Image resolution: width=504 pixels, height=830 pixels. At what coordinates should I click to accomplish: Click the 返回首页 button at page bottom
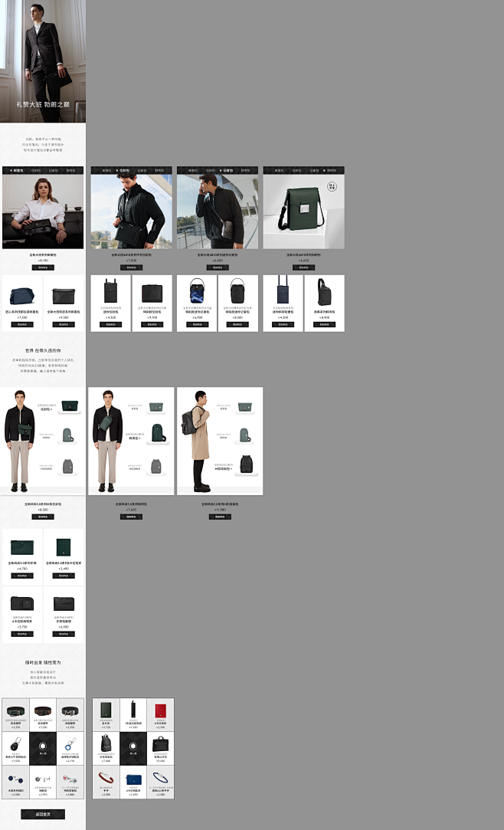pos(43,814)
